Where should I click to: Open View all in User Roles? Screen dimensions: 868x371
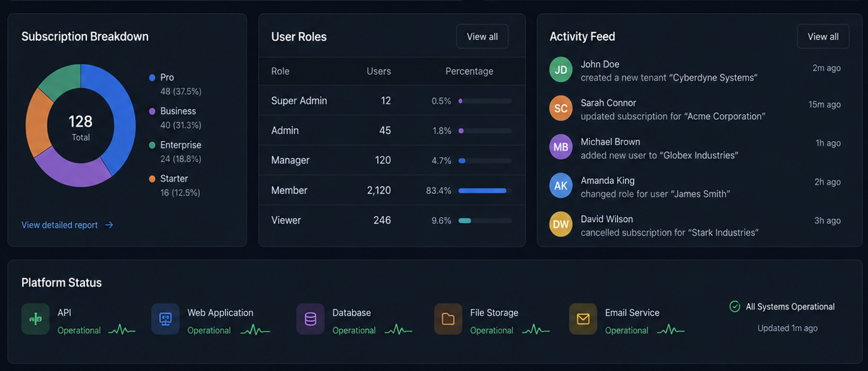(x=482, y=36)
